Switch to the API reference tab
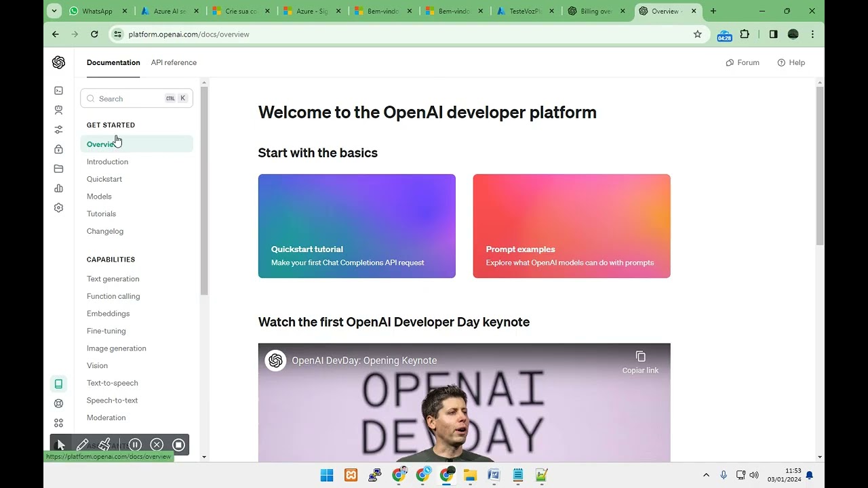This screenshot has height=488, width=868. coord(174,62)
